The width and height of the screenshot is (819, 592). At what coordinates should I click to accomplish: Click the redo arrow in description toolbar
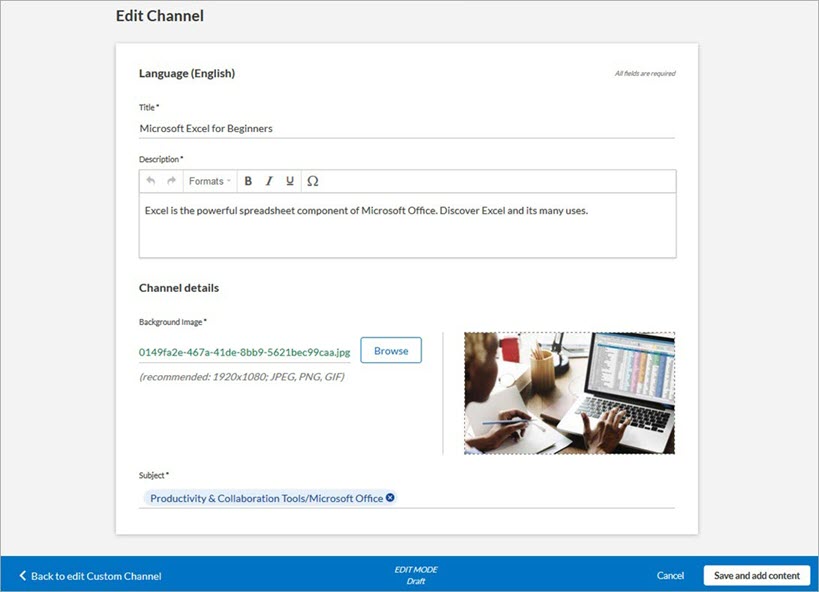click(171, 181)
